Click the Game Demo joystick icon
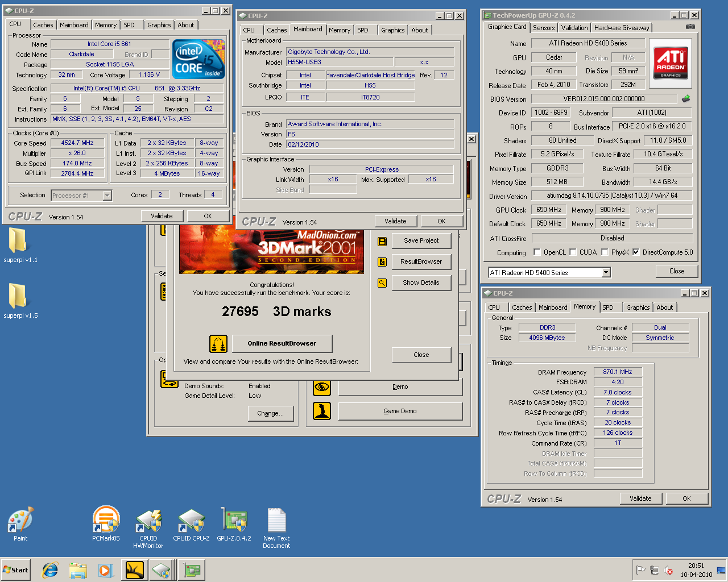Viewport: 728px width, 582px height. coord(322,411)
